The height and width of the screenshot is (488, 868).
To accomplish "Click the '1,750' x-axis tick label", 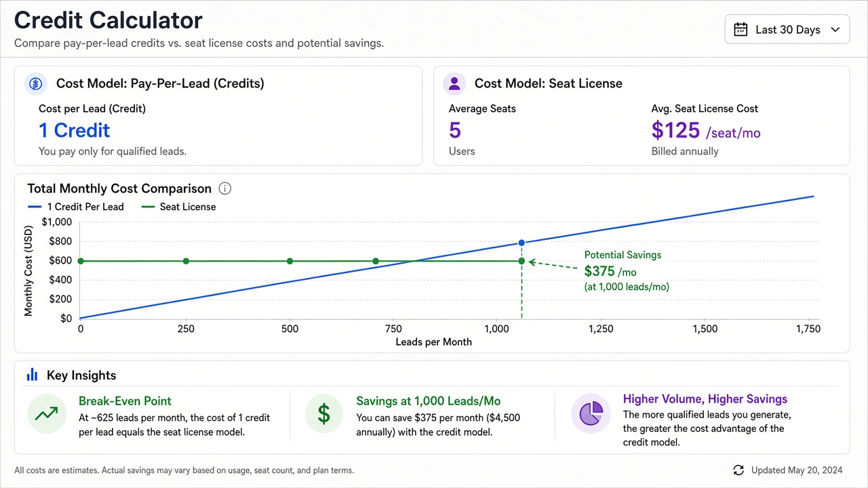I will point(808,329).
